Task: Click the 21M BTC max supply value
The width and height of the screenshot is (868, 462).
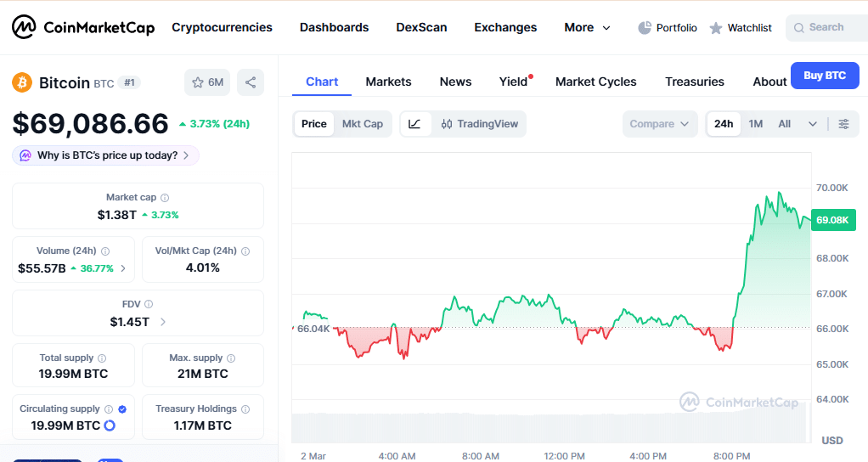Action: 203,374
